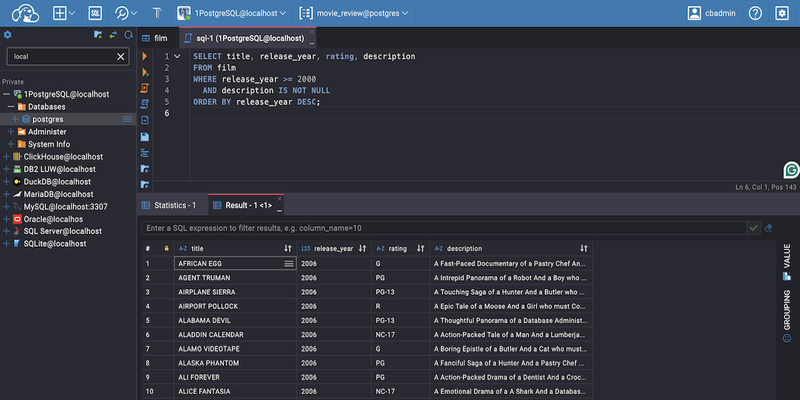Click the link-with-editor arrows icon in navigator
Viewport: 800px width, 400px height.
click(113, 35)
